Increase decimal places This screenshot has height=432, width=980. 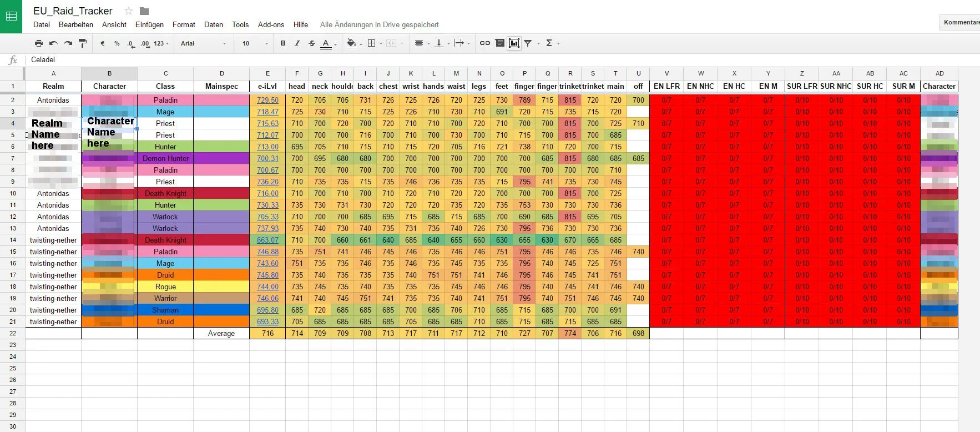tap(145, 43)
